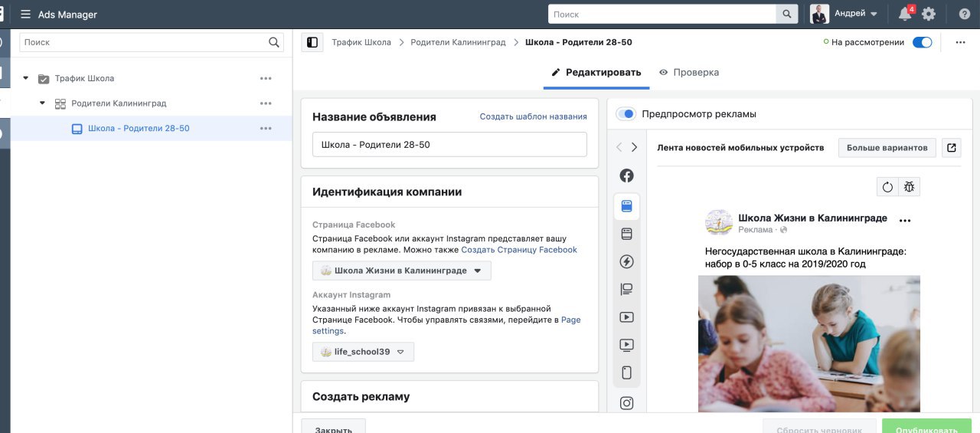Go to Трафик Школа in the breadcrumb
This screenshot has width=980, height=433.
pyautogui.click(x=361, y=43)
